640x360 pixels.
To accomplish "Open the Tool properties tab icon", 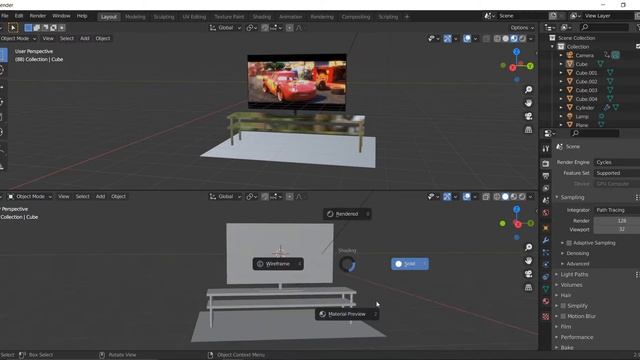I will [x=546, y=149].
